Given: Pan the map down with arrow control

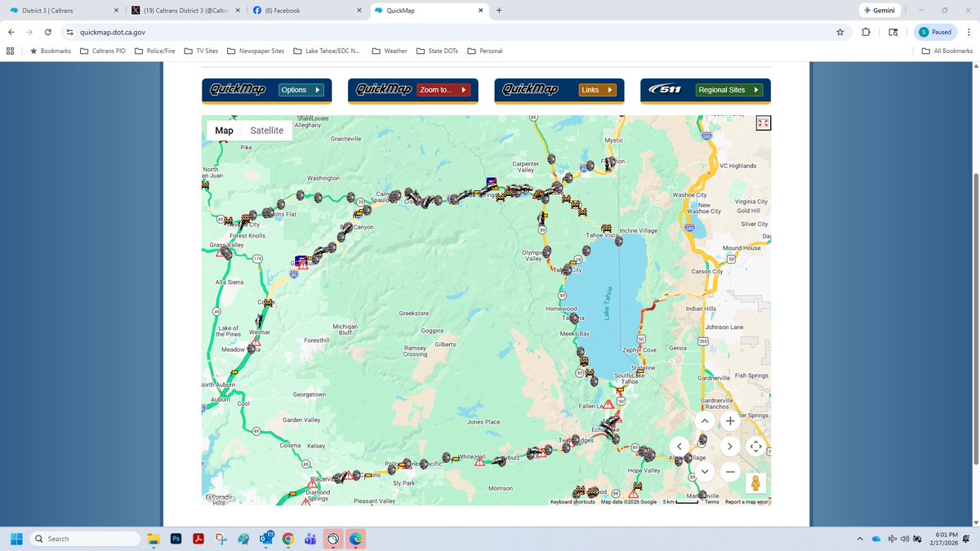Looking at the screenshot, I should [705, 471].
